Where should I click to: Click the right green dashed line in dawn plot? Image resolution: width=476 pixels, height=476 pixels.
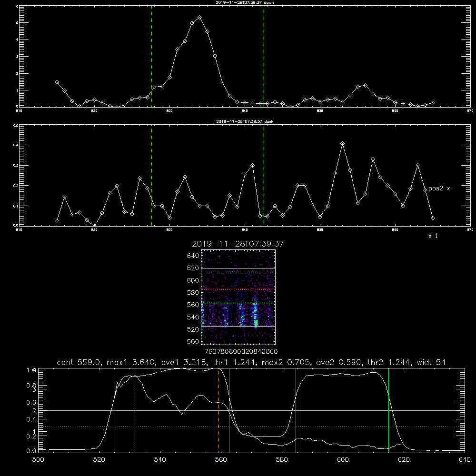tap(263, 56)
